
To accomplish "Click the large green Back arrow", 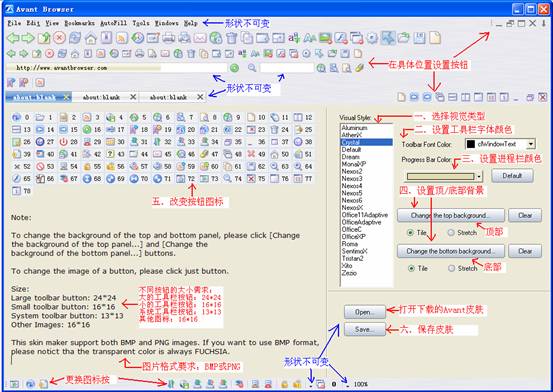I will tap(13, 38).
